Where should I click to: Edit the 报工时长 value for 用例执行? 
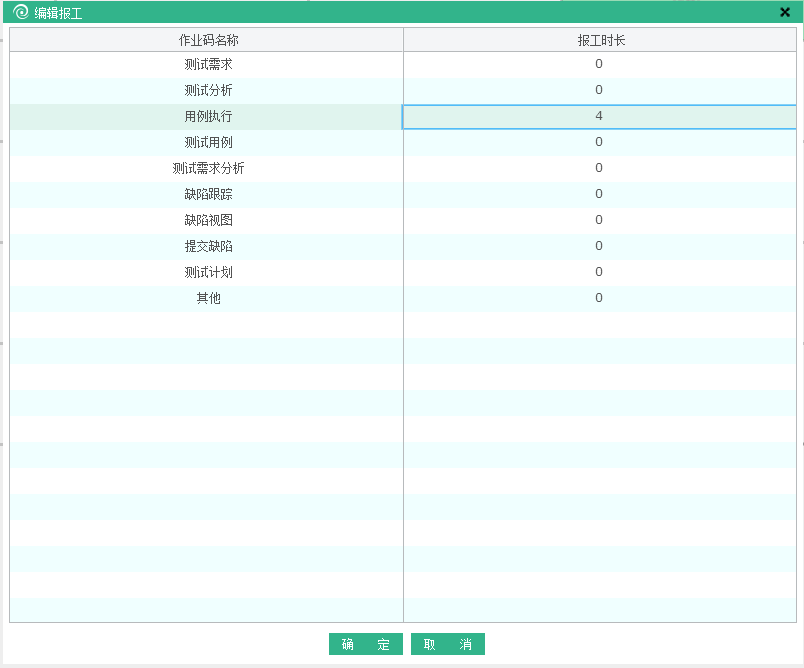[599, 116]
